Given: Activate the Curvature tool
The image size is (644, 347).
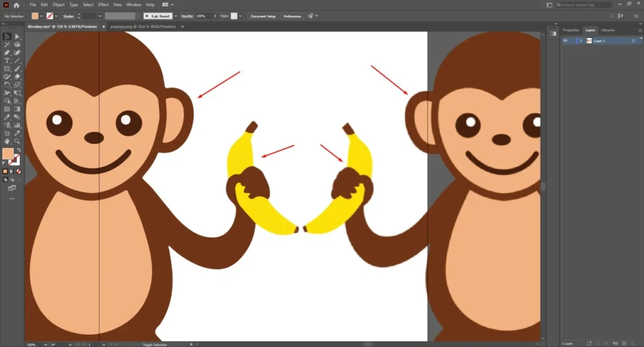Looking at the screenshot, I should pyautogui.click(x=17, y=53).
